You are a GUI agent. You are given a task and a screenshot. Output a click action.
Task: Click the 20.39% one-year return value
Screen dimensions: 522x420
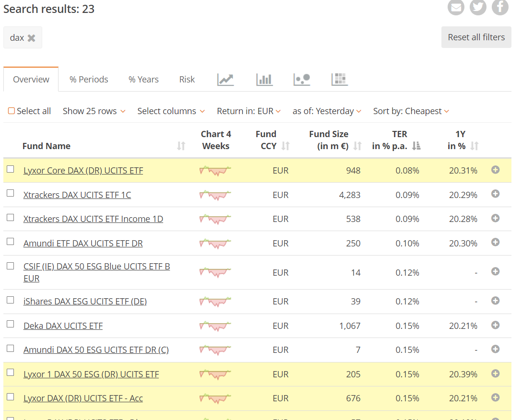[463, 374]
